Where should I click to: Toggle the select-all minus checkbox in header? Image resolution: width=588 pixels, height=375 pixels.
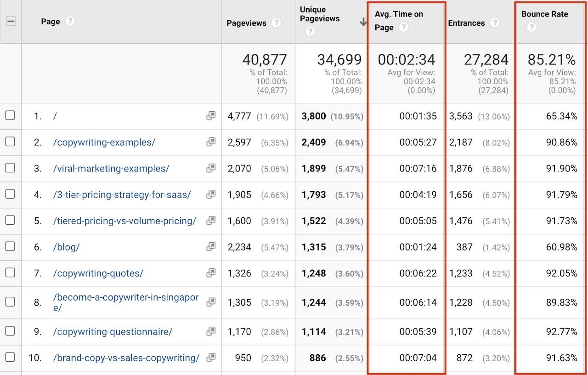[x=11, y=21]
